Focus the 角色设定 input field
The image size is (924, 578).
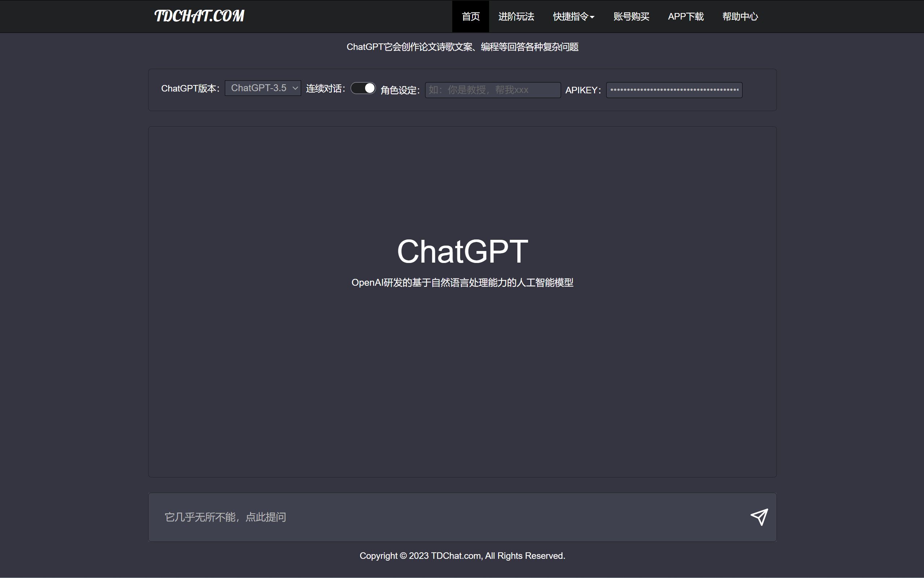(x=493, y=90)
